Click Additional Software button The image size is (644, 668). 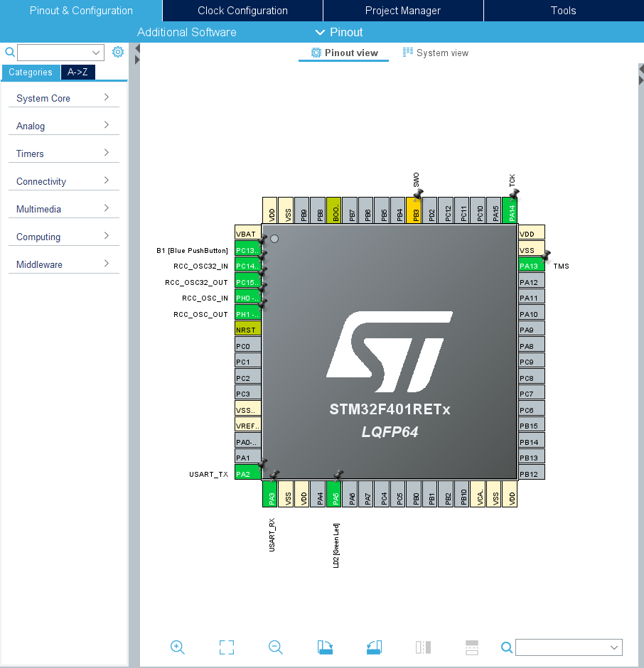coord(186,32)
